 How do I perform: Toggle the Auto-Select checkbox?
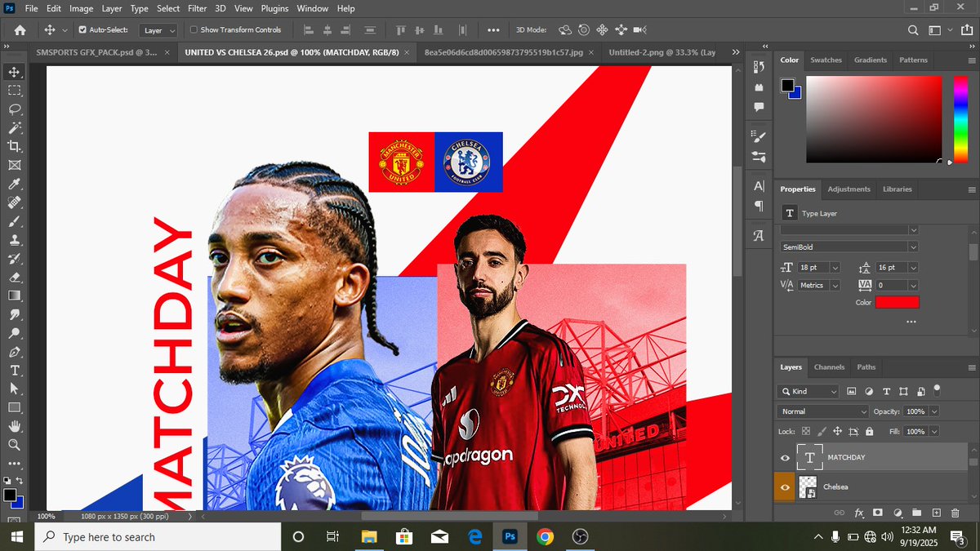(82, 29)
